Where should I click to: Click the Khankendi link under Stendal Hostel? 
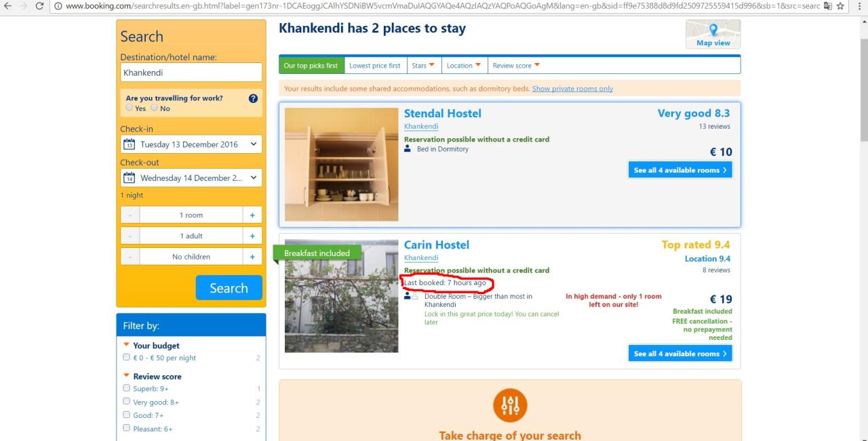[421, 126]
